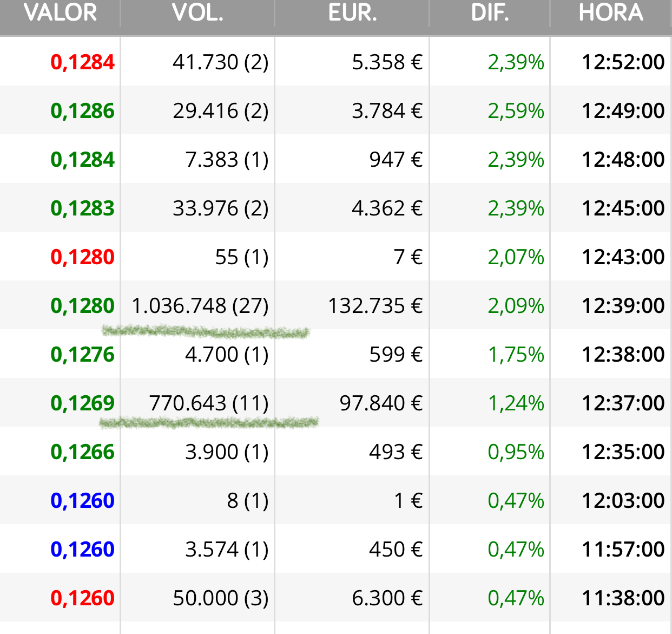Select the 12:39:00 time cell
Viewport: 672px width, 634px height.
point(623,306)
